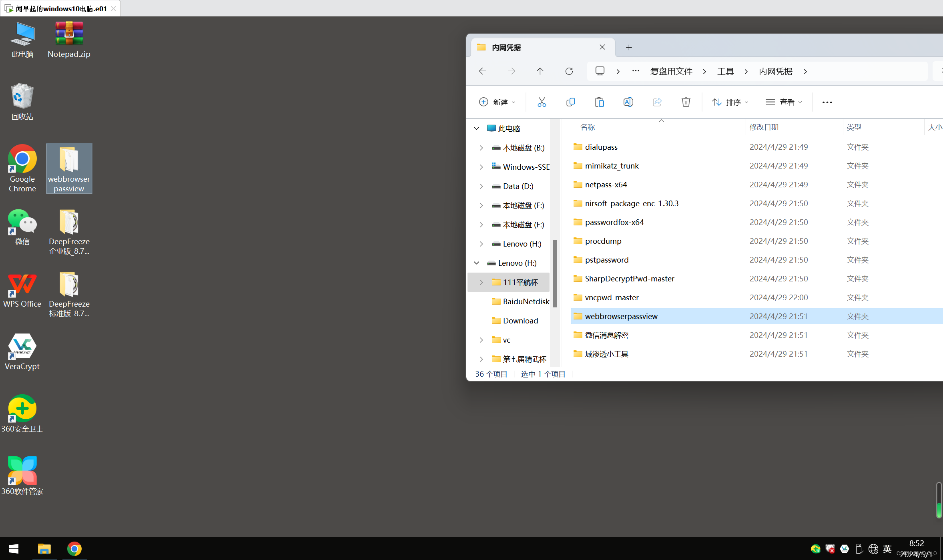Click the navigation pane scrollbar
The image size is (943, 560).
pyautogui.click(x=555, y=274)
